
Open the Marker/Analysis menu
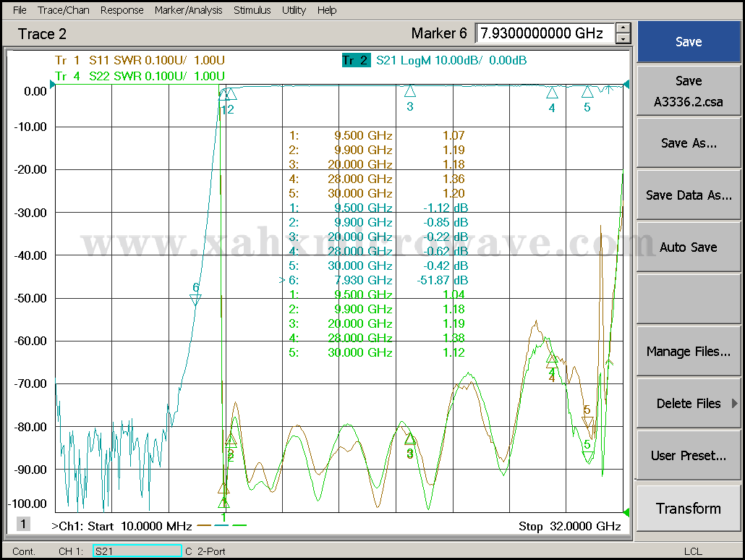tap(189, 10)
